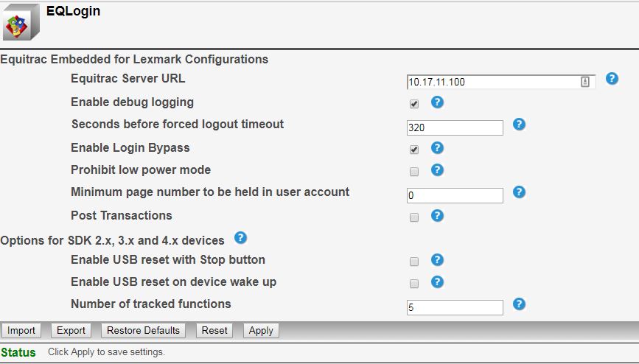This screenshot has width=639, height=364.
Task: Open help icon beside Enable debug logging
Action: tap(437, 102)
